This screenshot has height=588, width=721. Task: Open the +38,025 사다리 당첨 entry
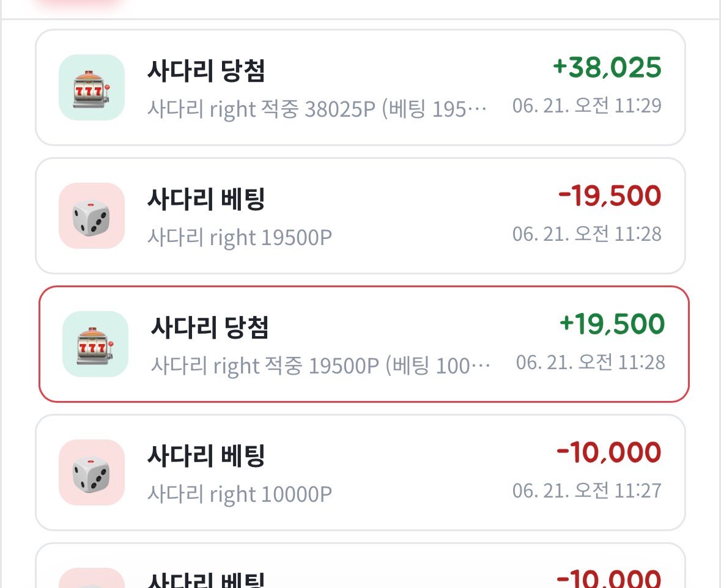[x=361, y=87]
